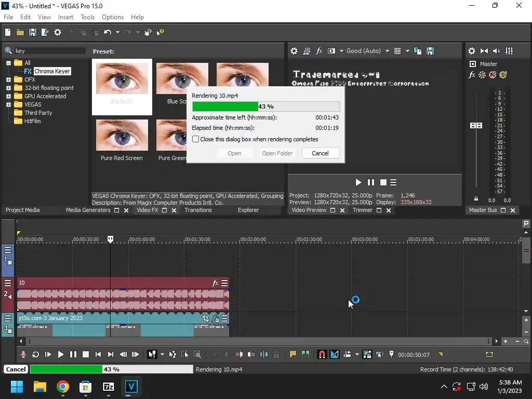
Task: Click the Open project folder icon
Action: tap(20, 32)
